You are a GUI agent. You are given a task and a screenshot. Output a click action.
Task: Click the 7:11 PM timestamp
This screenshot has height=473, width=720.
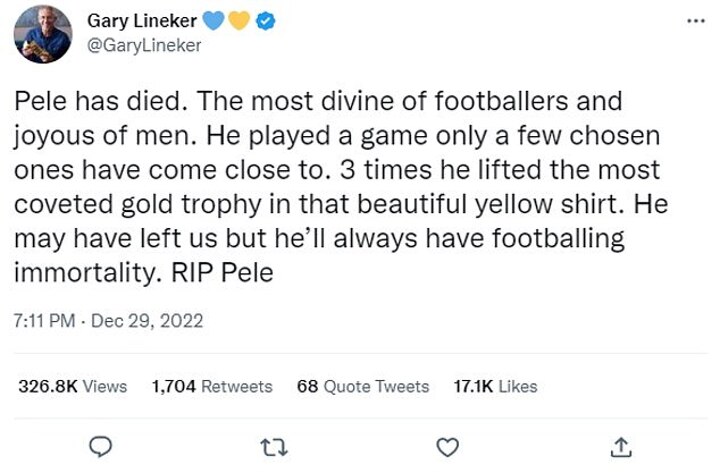tap(45, 321)
